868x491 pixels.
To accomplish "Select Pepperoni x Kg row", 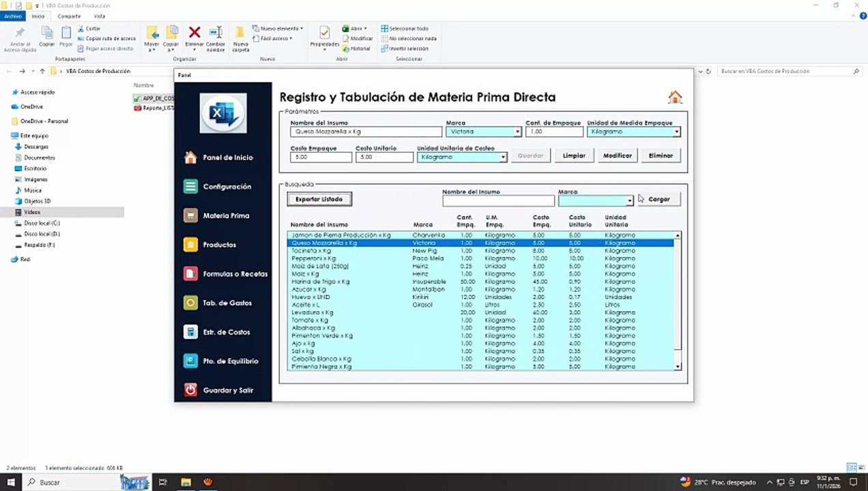I will pyautogui.click(x=480, y=258).
